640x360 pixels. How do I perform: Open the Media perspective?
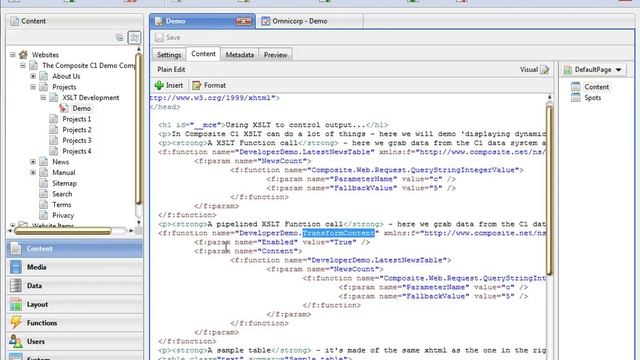pos(75,267)
